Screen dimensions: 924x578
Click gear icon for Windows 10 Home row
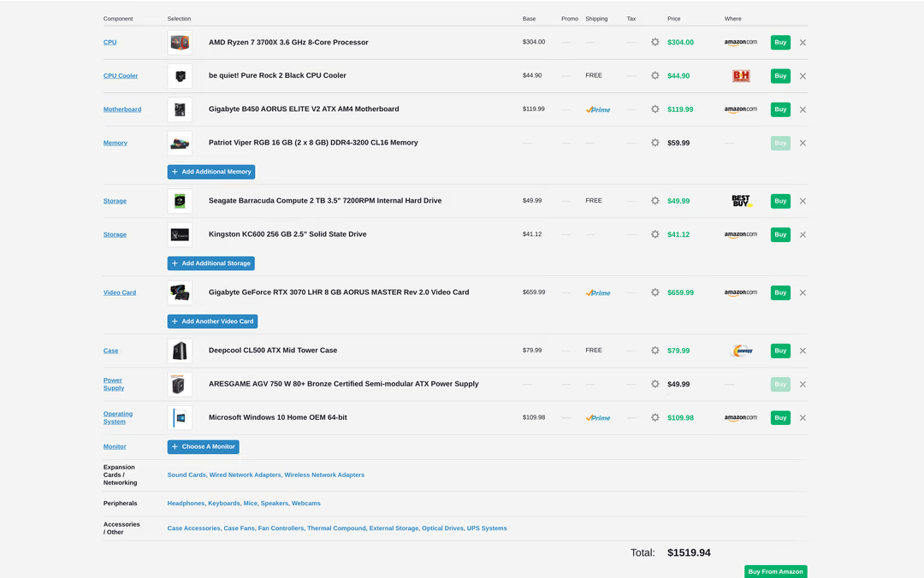(654, 418)
